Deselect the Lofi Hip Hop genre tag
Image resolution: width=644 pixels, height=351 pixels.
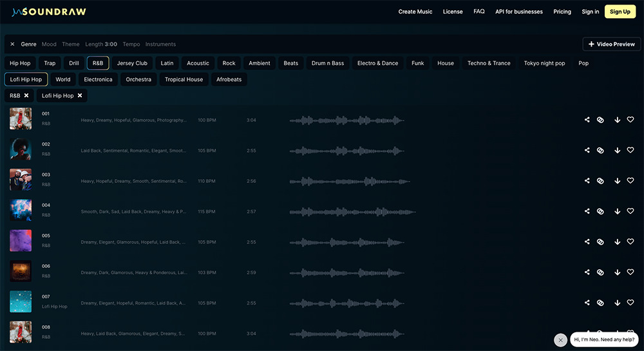pyautogui.click(x=26, y=79)
